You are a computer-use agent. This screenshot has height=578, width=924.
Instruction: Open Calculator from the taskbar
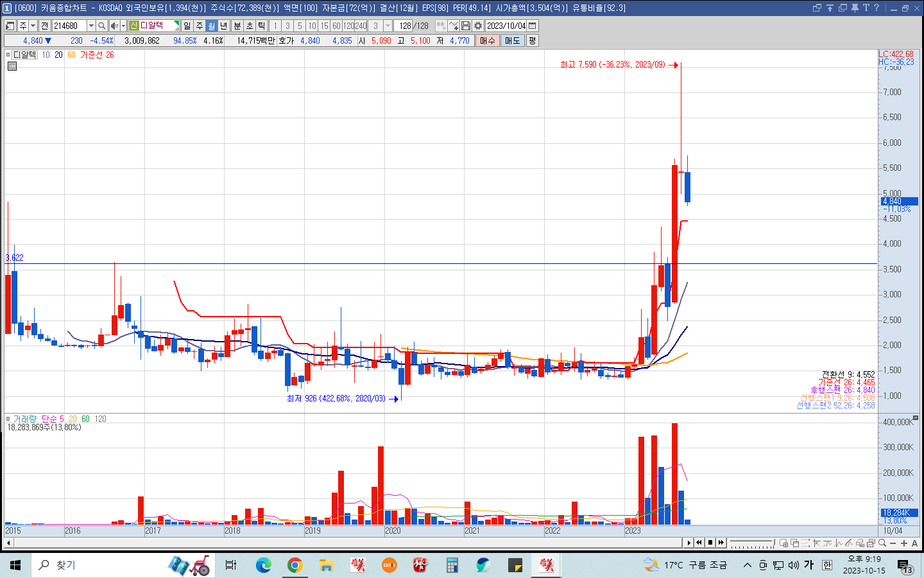coord(452,565)
